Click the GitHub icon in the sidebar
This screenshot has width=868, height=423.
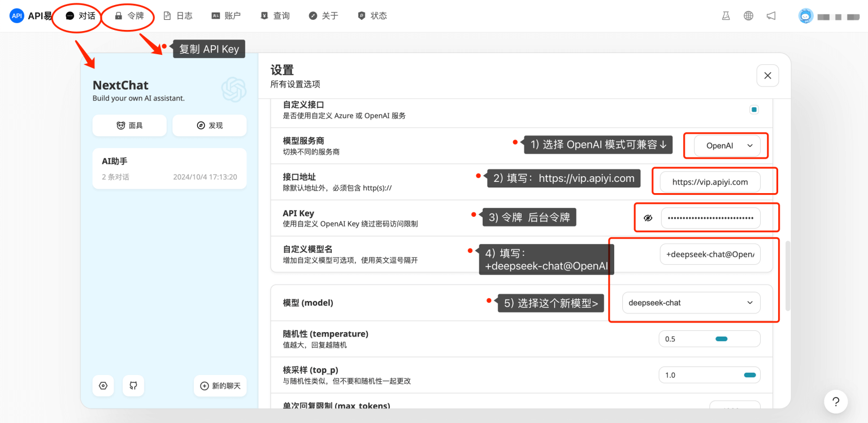click(x=133, y=386)
